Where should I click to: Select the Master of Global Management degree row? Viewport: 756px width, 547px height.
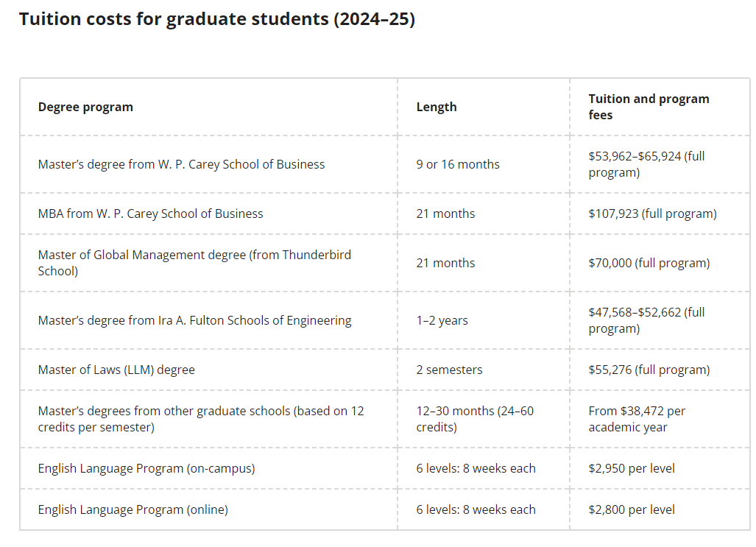click(x=194, y=263)
